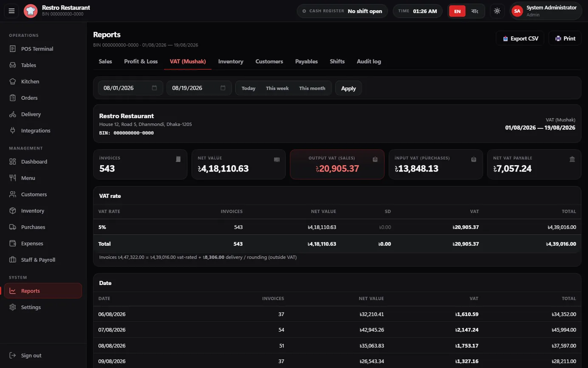The height and width of the screenshot is (368, 588).
Task: Click the SA user avatar
Action: click(x=517, y=11)
